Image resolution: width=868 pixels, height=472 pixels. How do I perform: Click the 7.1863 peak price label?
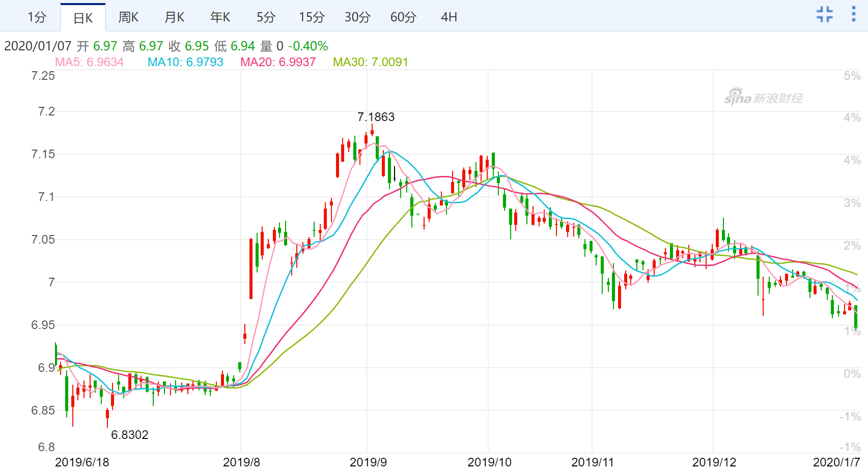(375, 117)
